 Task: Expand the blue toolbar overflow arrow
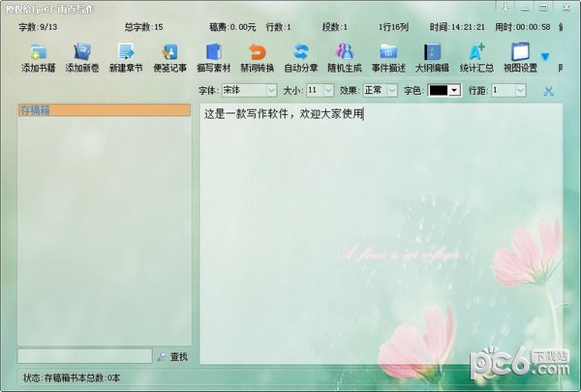(544, 57)
